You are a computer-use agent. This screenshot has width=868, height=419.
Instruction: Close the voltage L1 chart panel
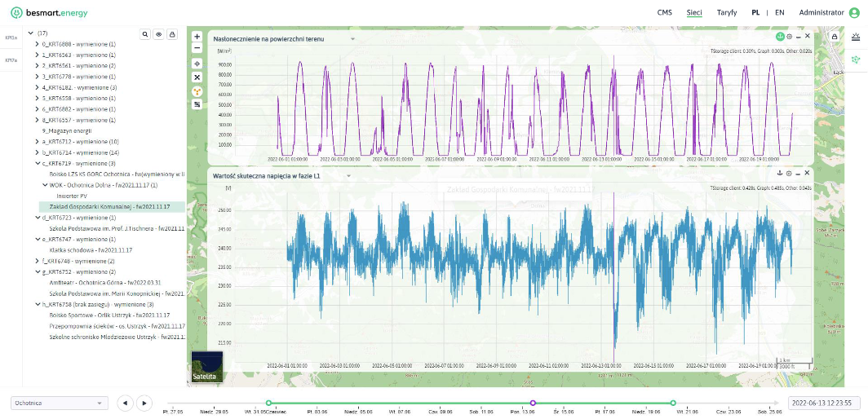[x=807, y=173]
